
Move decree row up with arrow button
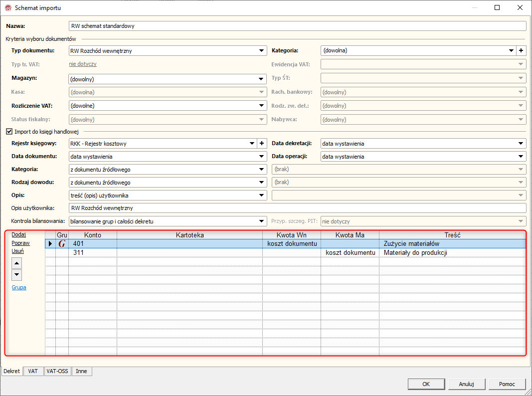[x=16, y=263]
